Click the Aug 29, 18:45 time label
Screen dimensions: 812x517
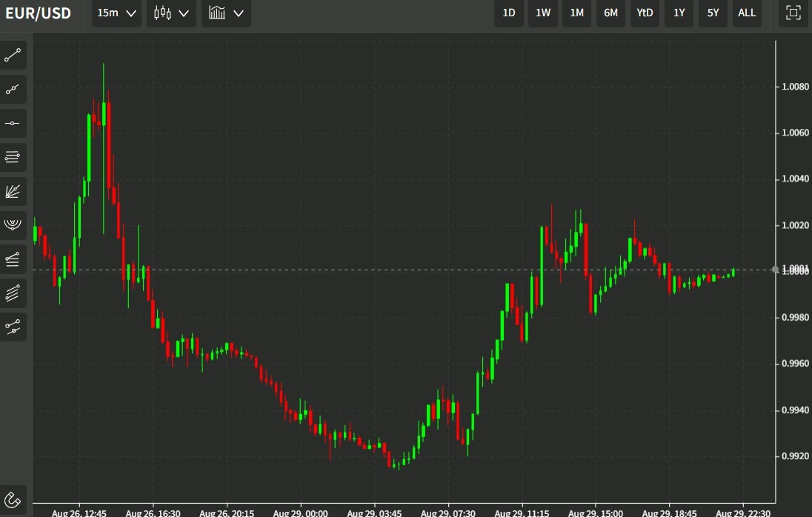pyautogui.click(x=669, y=513)
